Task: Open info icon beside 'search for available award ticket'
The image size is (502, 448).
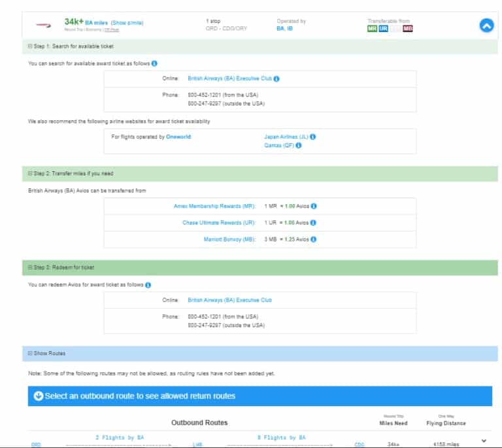Action: click(x=154, y=63)
